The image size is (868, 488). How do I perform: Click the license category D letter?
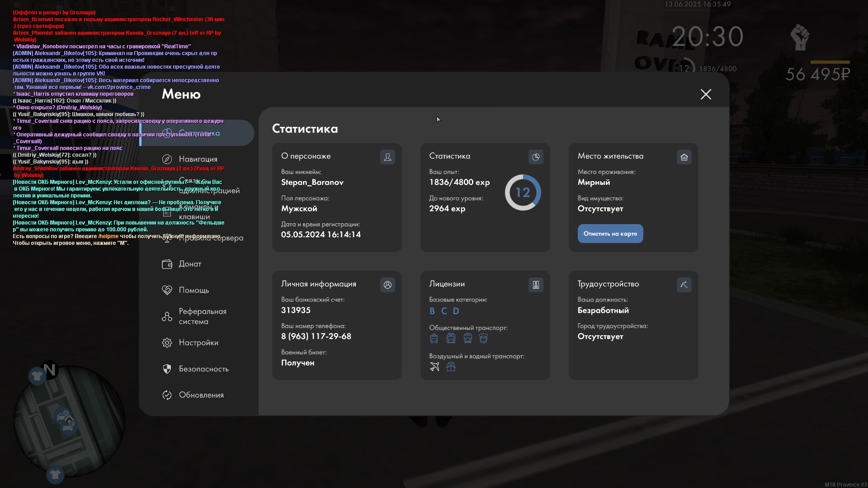pos(456,311)
